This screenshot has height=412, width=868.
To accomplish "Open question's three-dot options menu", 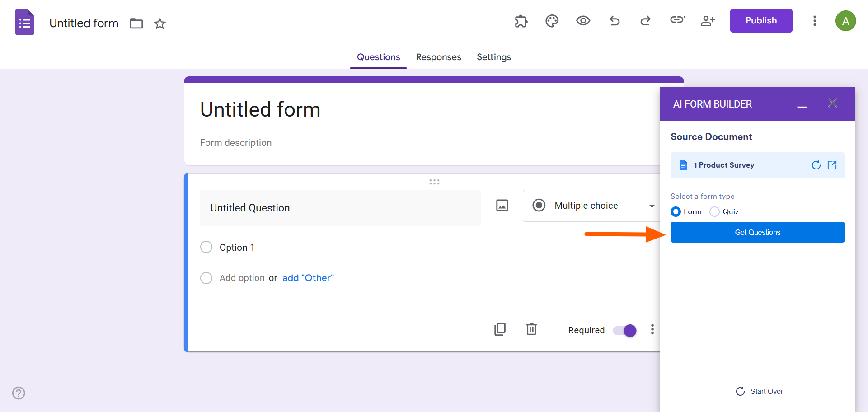I will click(x=652, y=329).
